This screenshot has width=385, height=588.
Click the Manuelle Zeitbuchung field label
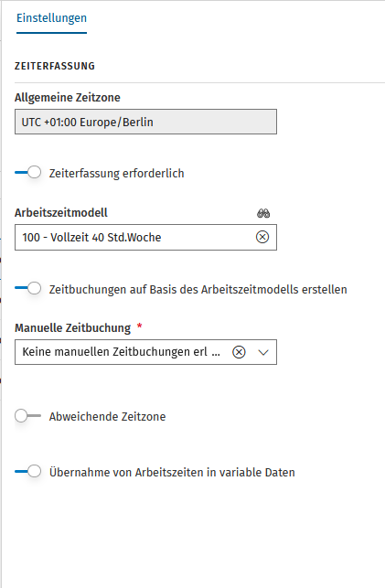(x=73, y=327)
